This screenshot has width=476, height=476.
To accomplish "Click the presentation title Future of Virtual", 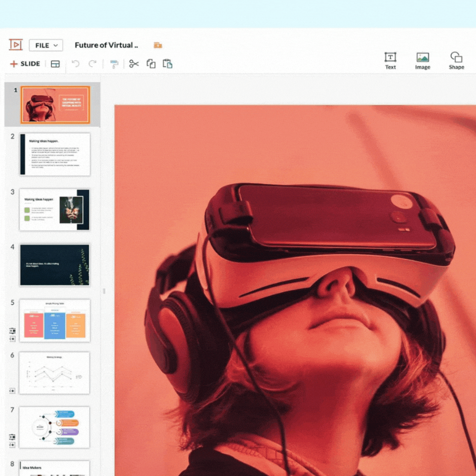I will [x=106, y=45].
